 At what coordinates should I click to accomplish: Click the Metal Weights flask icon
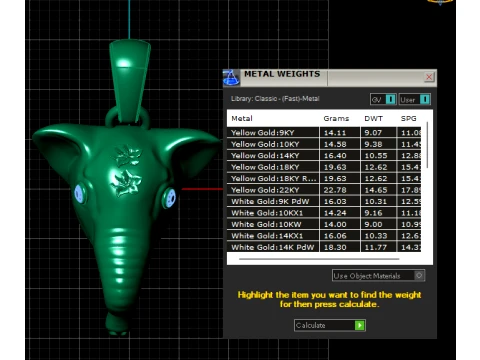click(x=231, y=78)
